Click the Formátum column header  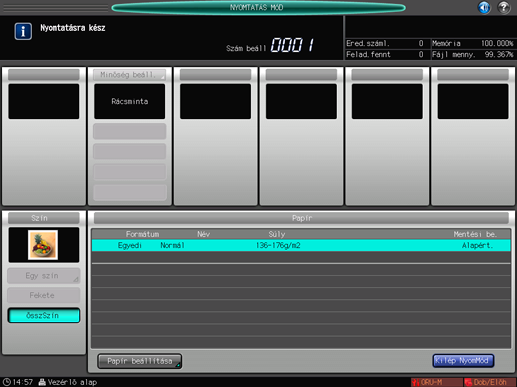[142, 234]
